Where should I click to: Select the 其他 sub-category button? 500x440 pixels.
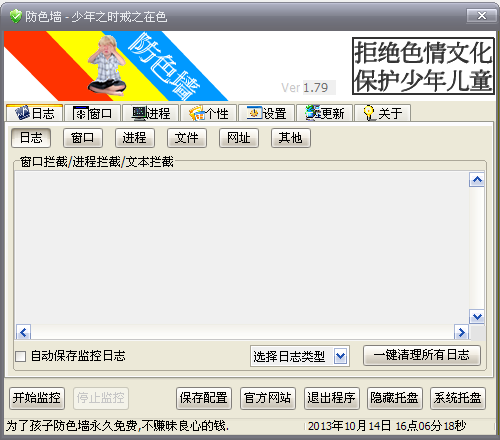(291, 138)
